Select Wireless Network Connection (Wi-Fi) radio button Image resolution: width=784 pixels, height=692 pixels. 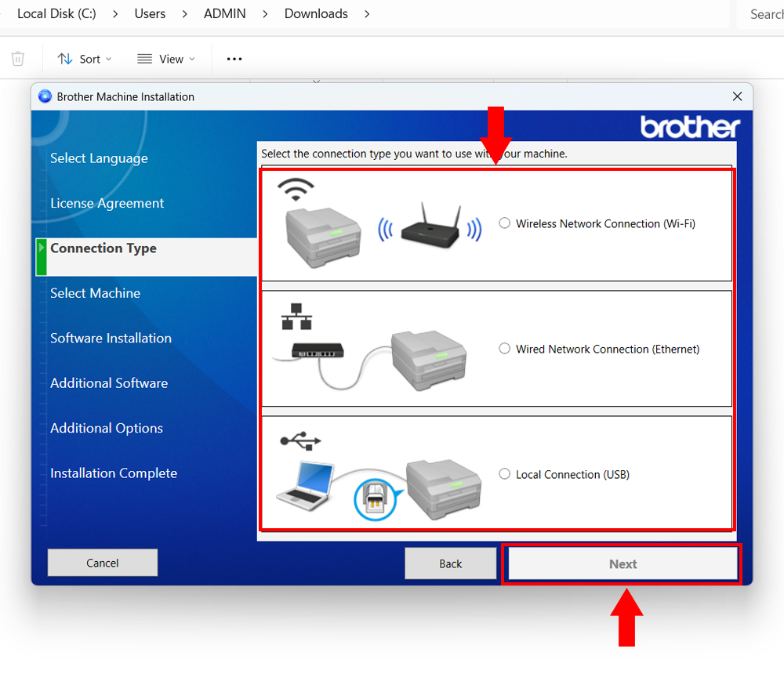(504, 223)
